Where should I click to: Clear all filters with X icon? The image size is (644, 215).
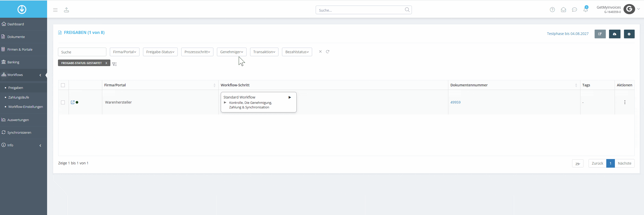tap(320, 51)
